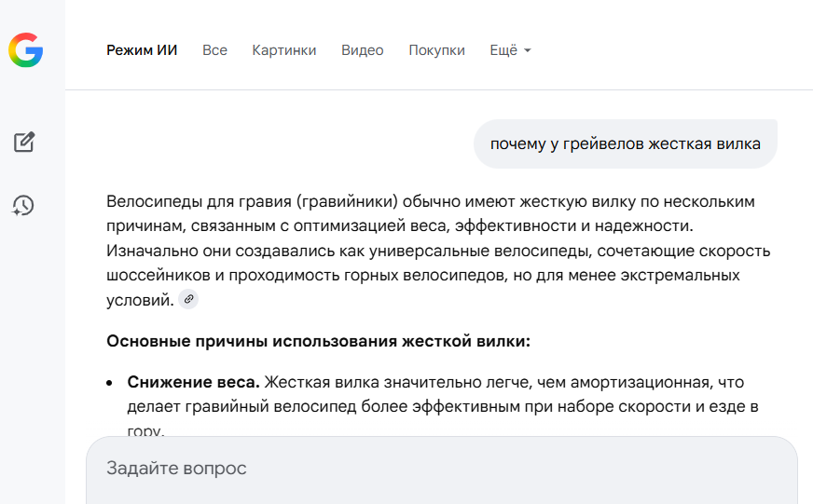Switch to the Покупки tab
813x504 pixels.
pos(436,50)
